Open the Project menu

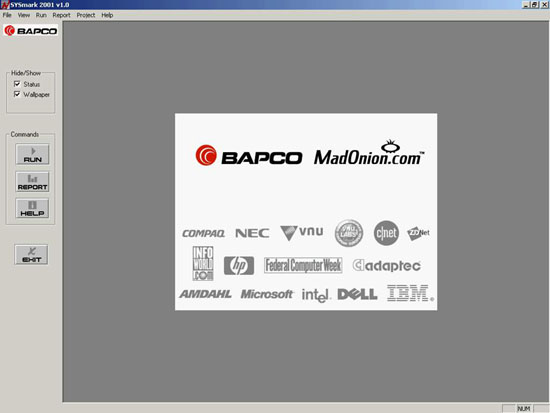click(86, 15)
